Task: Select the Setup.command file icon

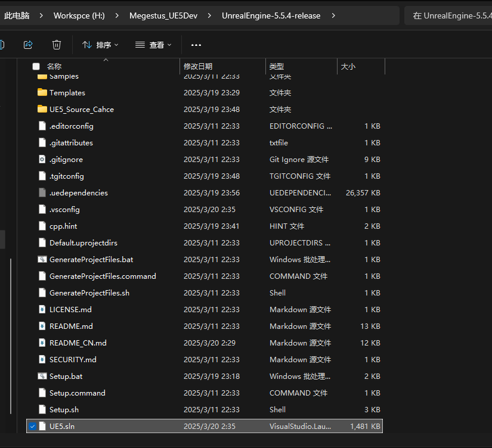Action: [42, 393]
